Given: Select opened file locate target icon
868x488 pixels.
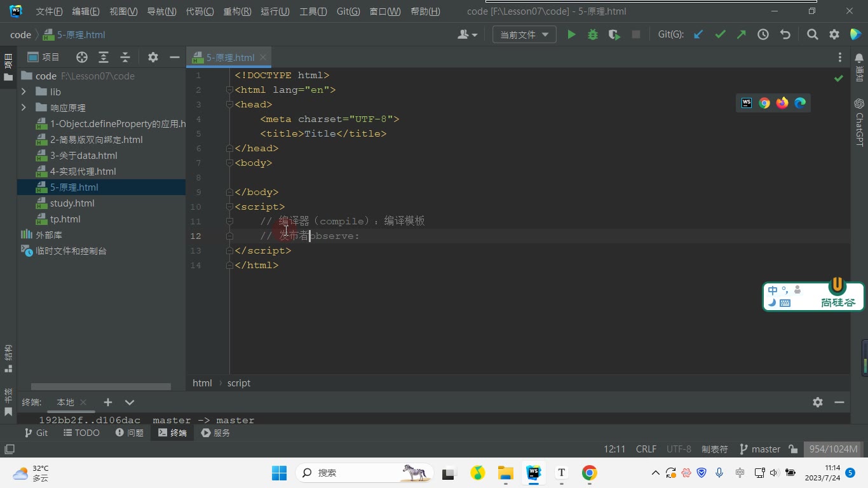Looking at the screenshot, I should (x=82, y=57).
